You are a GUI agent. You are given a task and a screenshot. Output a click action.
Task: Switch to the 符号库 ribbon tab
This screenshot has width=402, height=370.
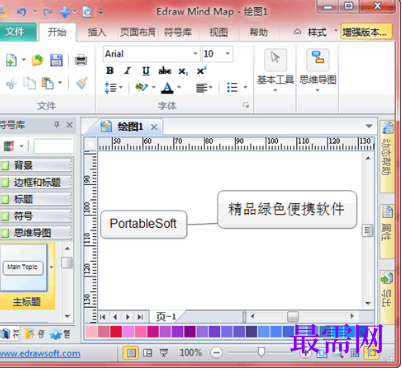pos(178,32)
